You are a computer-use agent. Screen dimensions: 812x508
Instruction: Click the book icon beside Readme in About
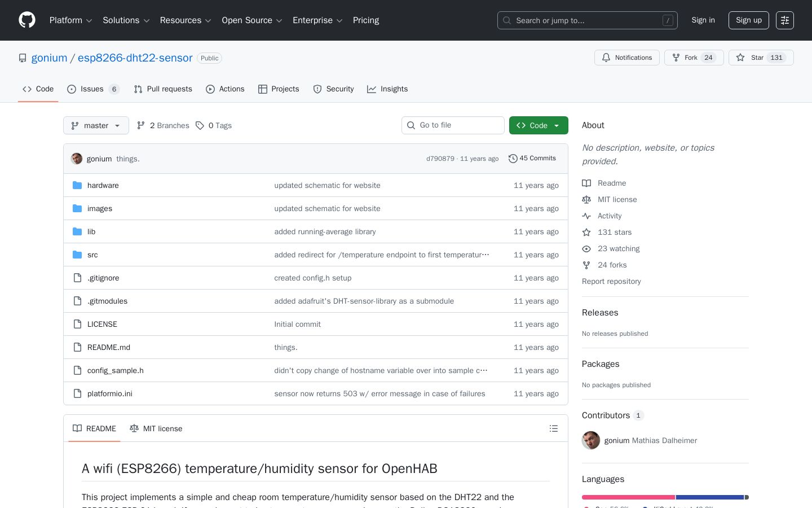[586, 183]
